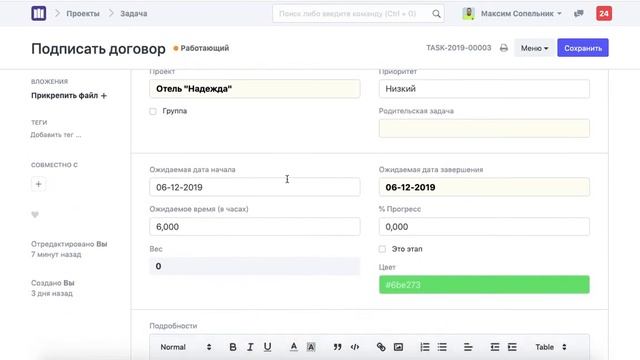Click the Ожидаемая дата начала field
The width and height of the screenshot is (640, 360).
255,187
